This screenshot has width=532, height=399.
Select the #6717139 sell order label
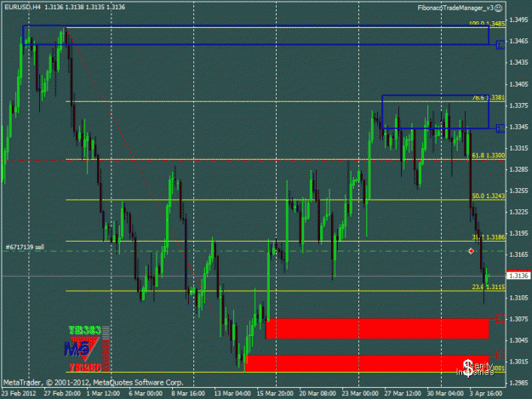pyautogui.click(x=25, y=247)
